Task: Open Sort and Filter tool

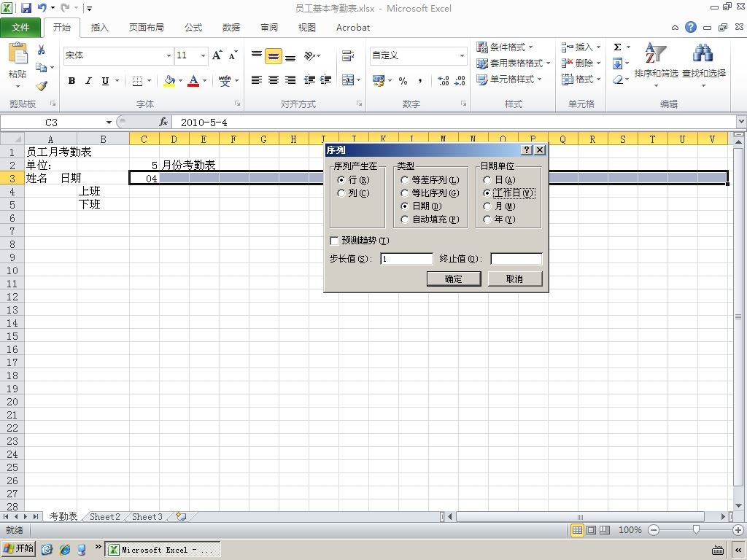Action: (656, 65)
